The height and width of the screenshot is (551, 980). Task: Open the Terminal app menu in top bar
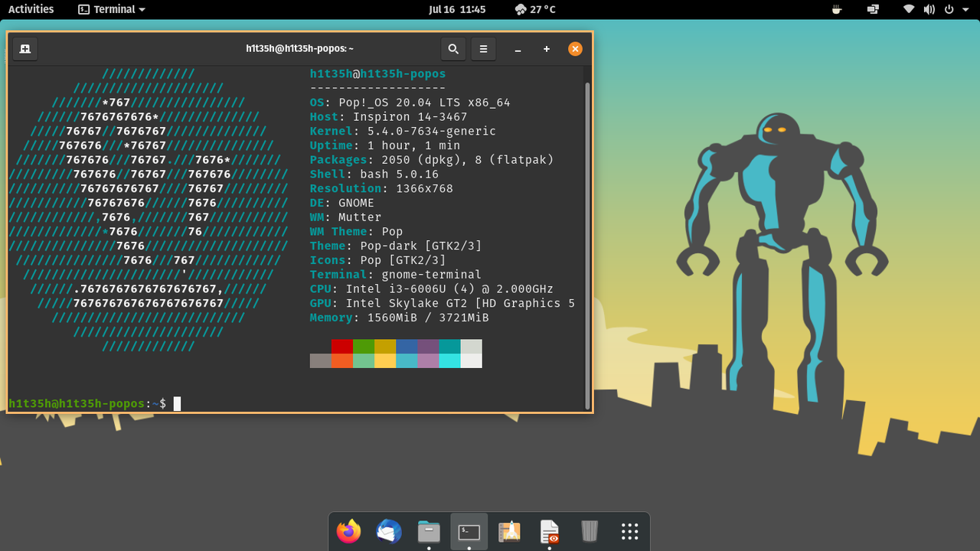[112, 9]
